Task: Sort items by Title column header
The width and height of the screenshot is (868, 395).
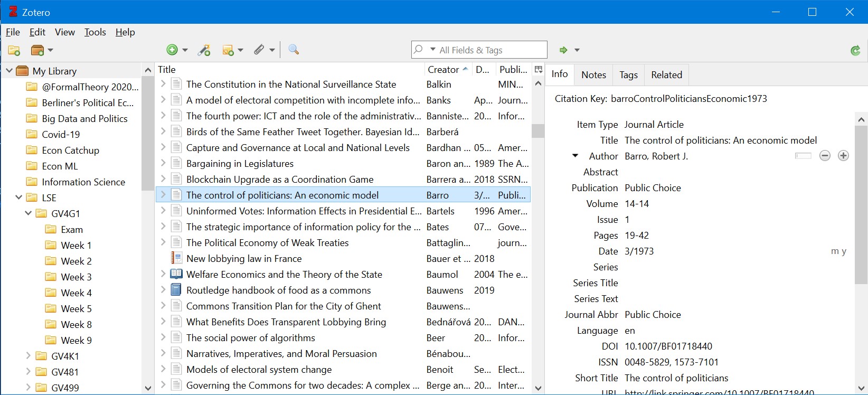Action: (x=290, y=70)
